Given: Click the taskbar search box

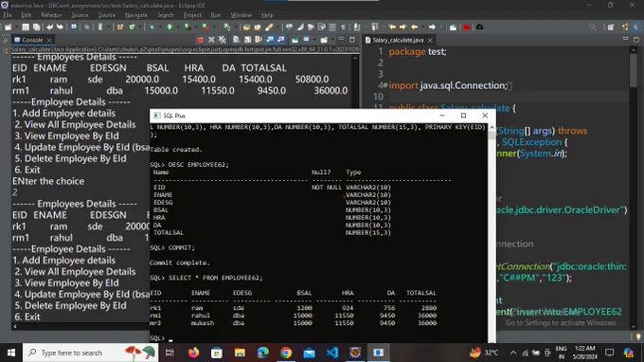Looking at the screenshot, I should 90,353.
